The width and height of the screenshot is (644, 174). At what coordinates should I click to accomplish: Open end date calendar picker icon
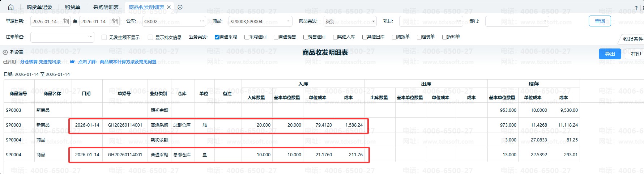tap(115, 22)
